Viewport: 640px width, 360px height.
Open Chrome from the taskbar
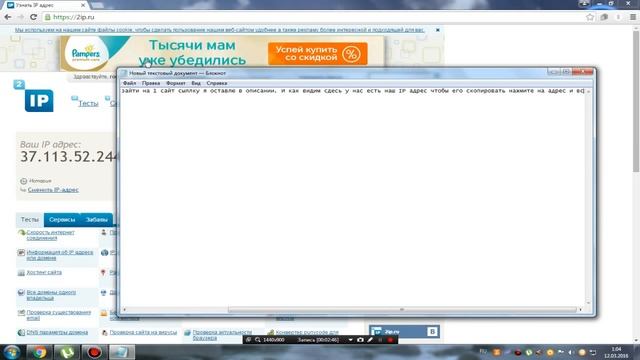point(40,352)
